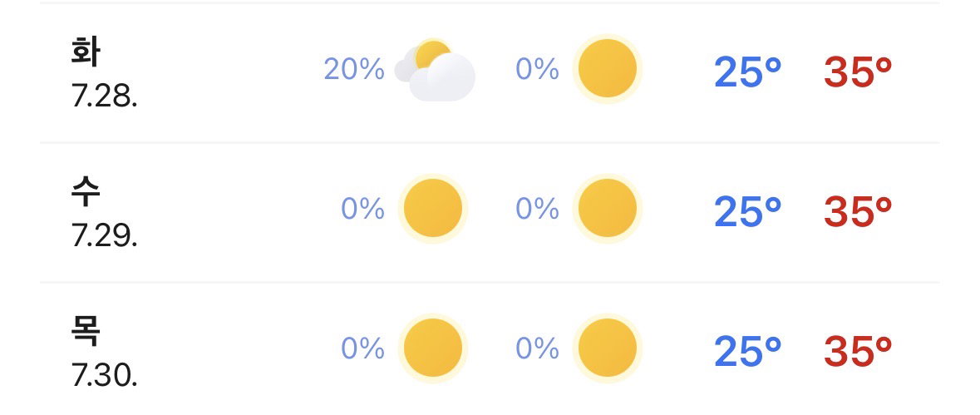Viewport: 980px width, 415px height.
Task: Click the date label 7.29.
Action: pyautogui.click(x=105, y=236)
